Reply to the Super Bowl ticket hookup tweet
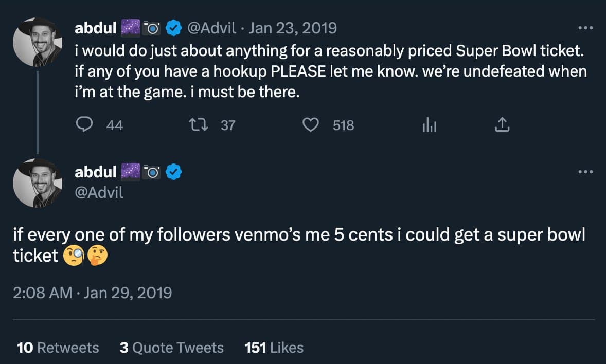Screen dimensions: 606x364 [x=84, y=125]
